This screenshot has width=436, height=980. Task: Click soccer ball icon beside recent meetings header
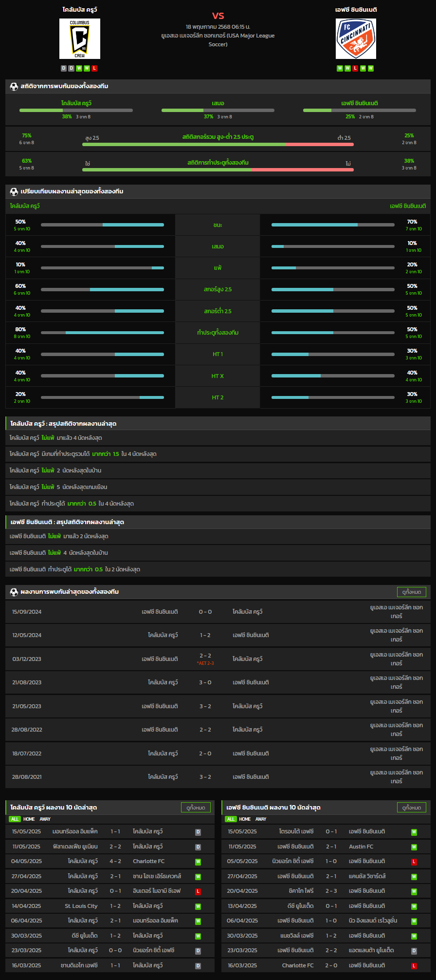click(x=14, y=592)
